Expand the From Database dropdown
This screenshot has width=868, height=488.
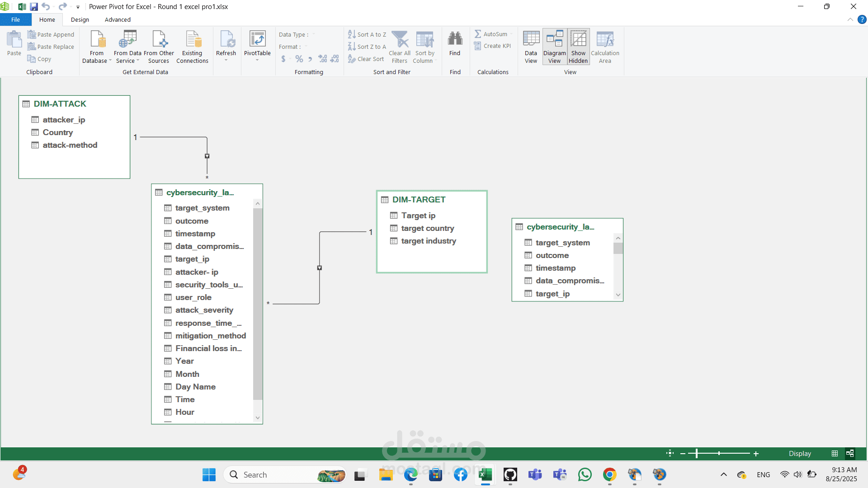pyautogui.click(x=110, y=61)
